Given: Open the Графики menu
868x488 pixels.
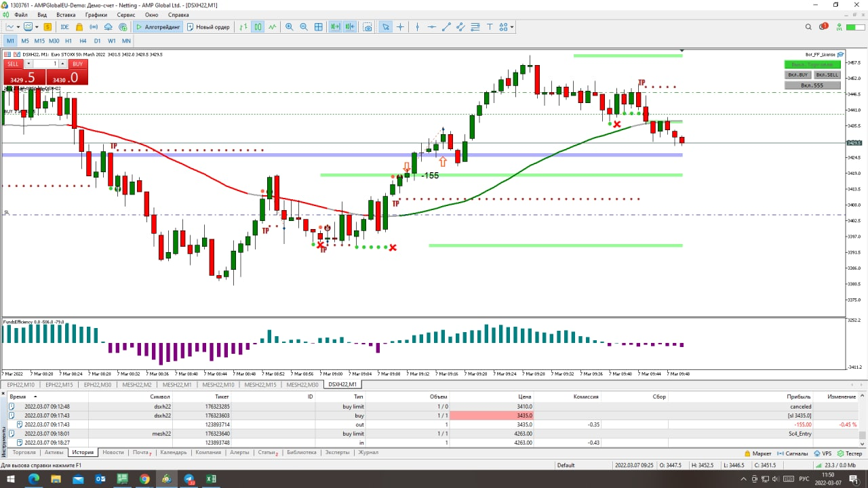Looking at the screenshot, I should point(96,14).
